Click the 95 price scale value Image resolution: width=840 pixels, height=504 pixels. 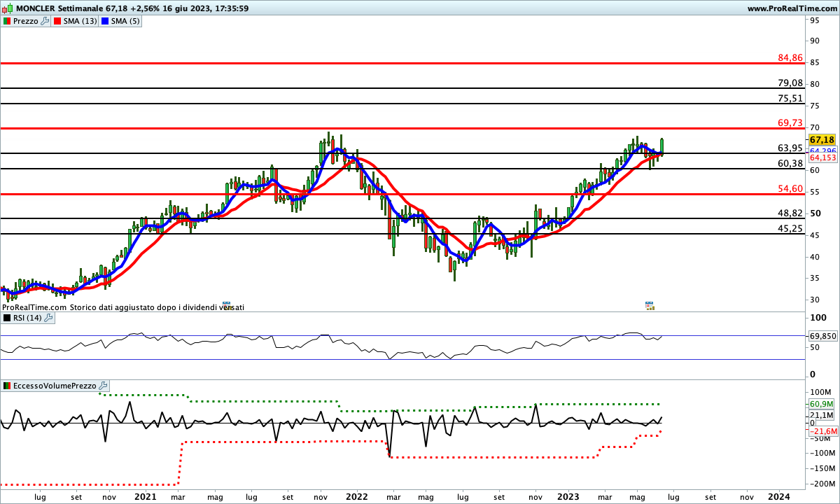pos(815,20)
